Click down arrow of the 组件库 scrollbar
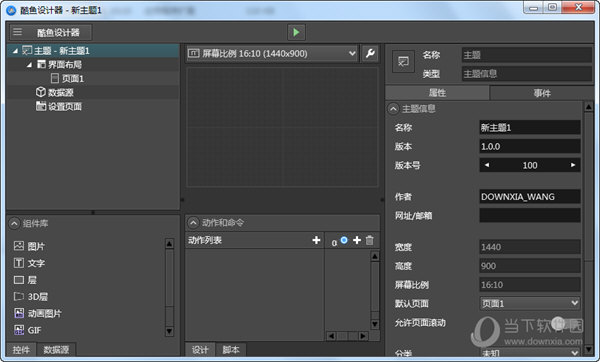The height and width of the screenshot is (362, 600). click(170, 331)
